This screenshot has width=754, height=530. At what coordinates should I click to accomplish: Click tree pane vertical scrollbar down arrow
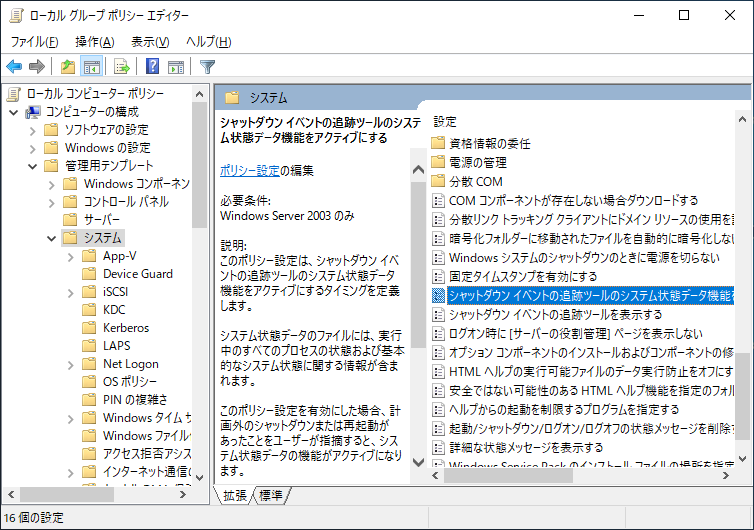click(200, 478)
